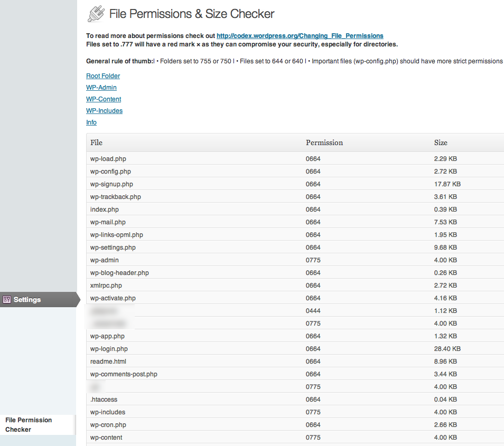Screen dimensions: 504x446
Task: Select the xmlrpc.php file name
Action: coord(106,286)
